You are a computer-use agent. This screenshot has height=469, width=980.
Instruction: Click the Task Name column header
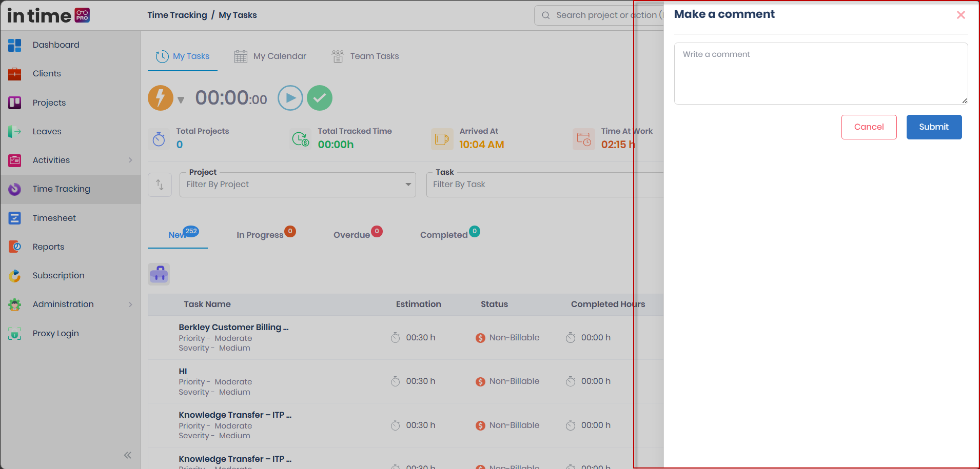pos(207,304)
